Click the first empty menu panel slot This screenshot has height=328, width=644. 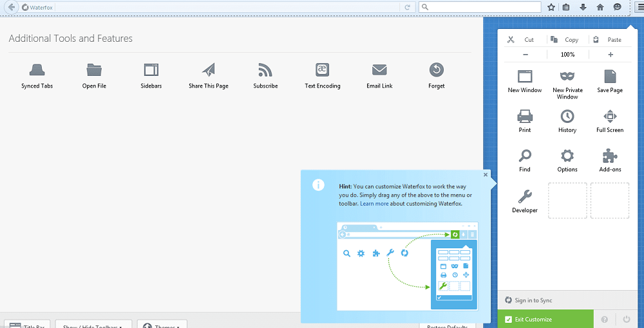coord(567,201)
